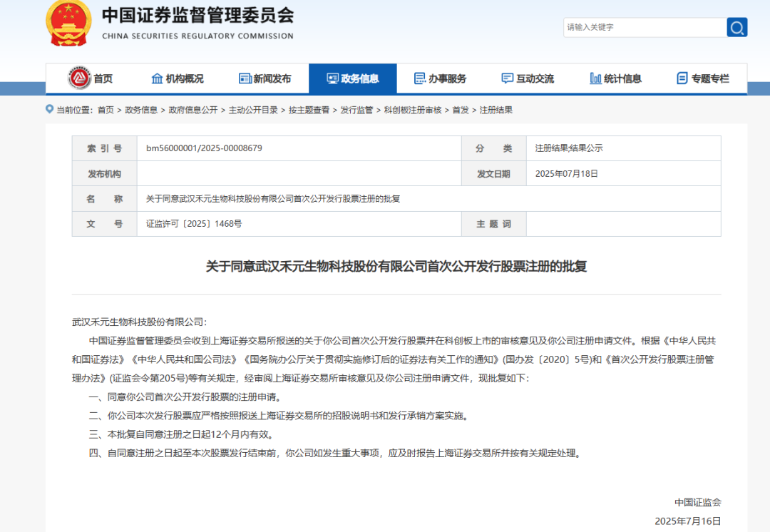Click the 办事服务 document icon

click(420, 78)
